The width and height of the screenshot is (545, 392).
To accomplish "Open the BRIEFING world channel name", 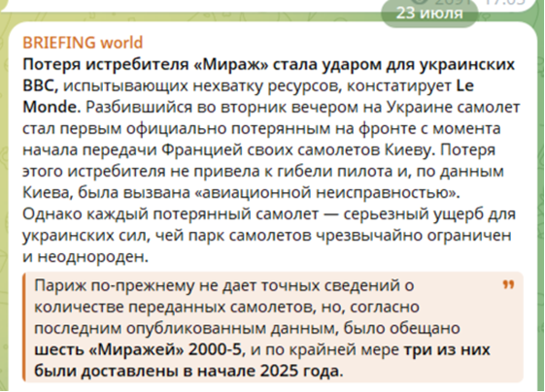I will pos(83,43).
